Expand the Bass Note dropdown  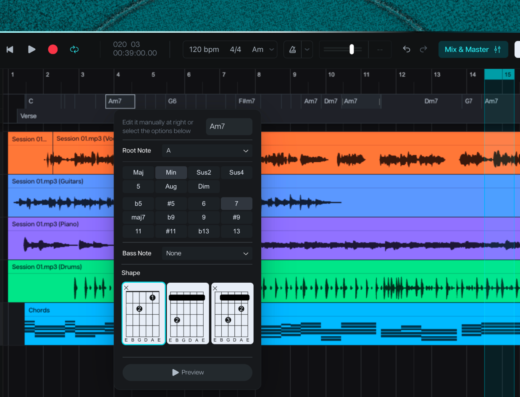pyautogui.click(x=207, y=253)
